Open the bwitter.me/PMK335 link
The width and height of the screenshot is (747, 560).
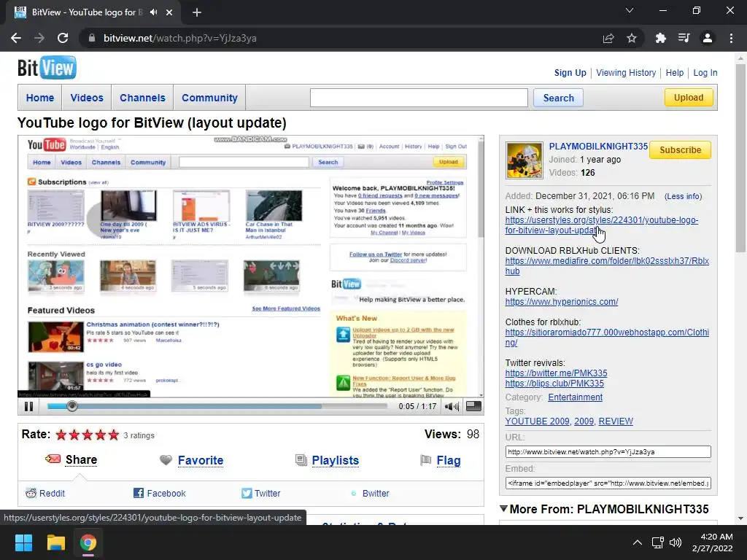click(556, 373)
